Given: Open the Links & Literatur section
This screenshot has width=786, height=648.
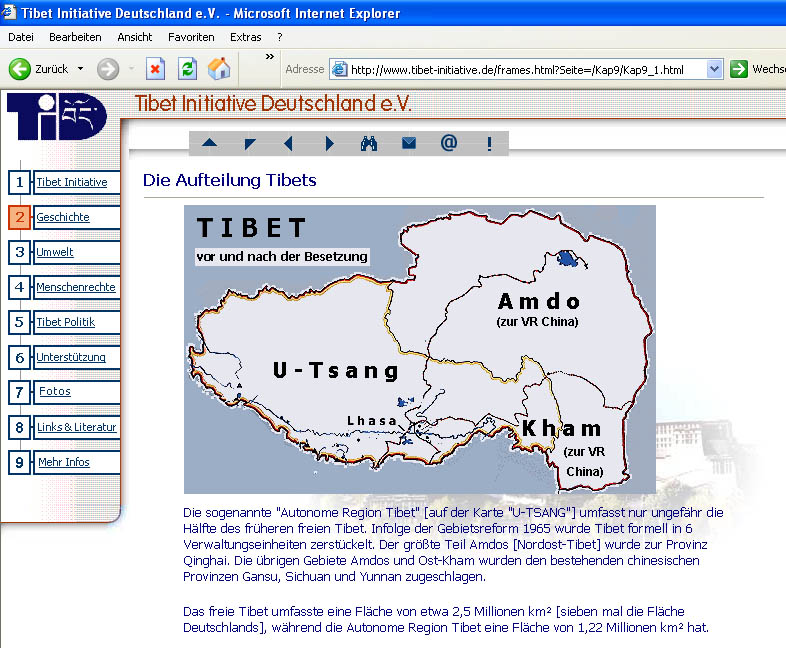Looking at the screenshot, I should pyautogui.click(x=76, y=427).
